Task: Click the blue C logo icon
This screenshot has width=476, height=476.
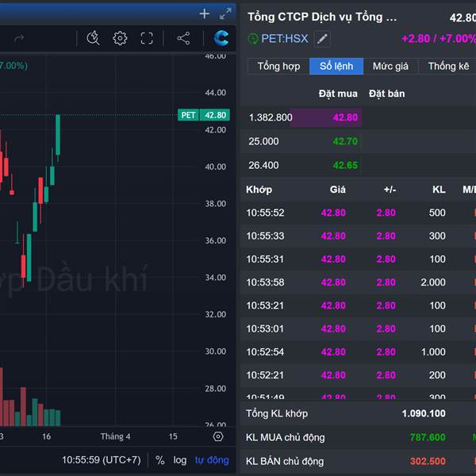Action: point(221,38)
